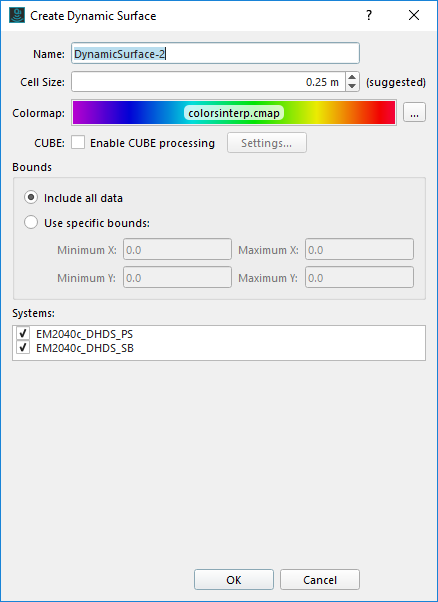Click the Cell Size value field
The height and width of the screenshot is (602, 438).
point(208,82)
